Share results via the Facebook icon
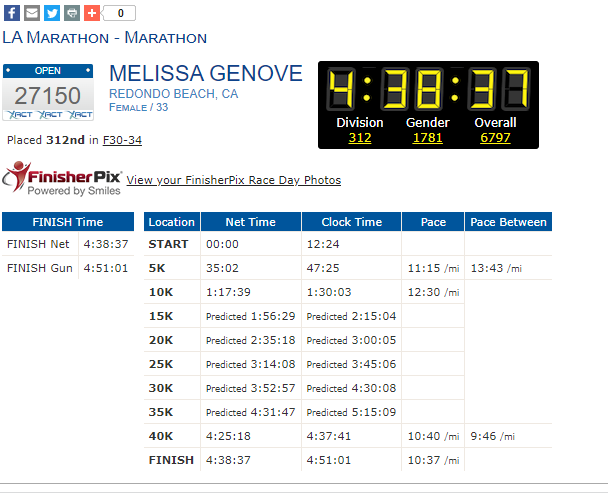608x493 pixels. point(12,13)
